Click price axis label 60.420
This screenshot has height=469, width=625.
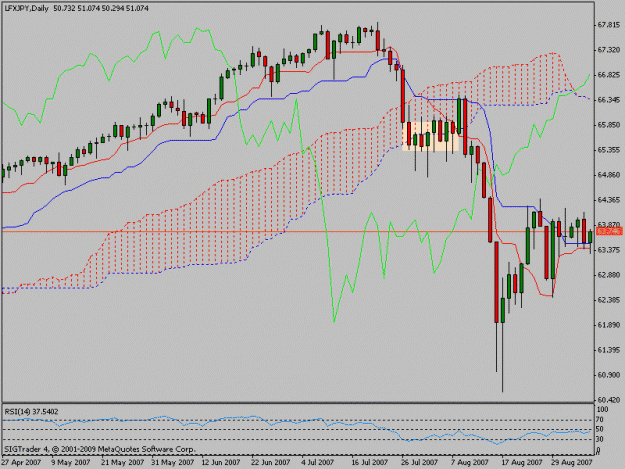[x=609, y=400]
